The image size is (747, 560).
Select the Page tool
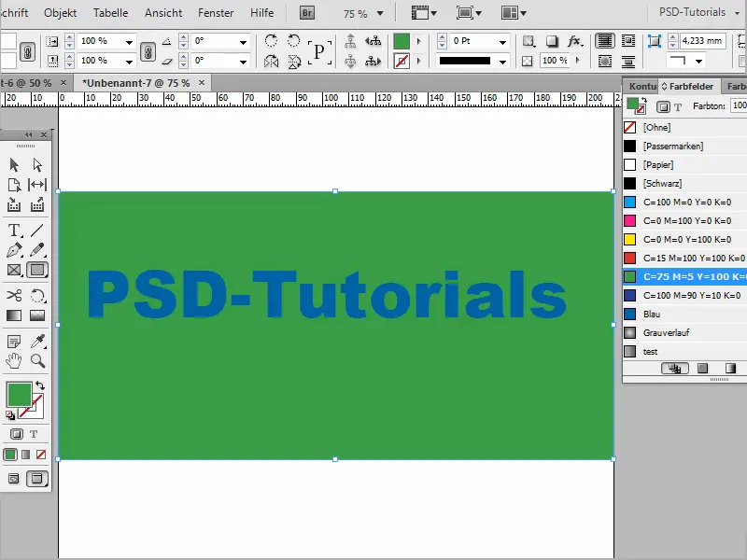(x=14, y=185)
